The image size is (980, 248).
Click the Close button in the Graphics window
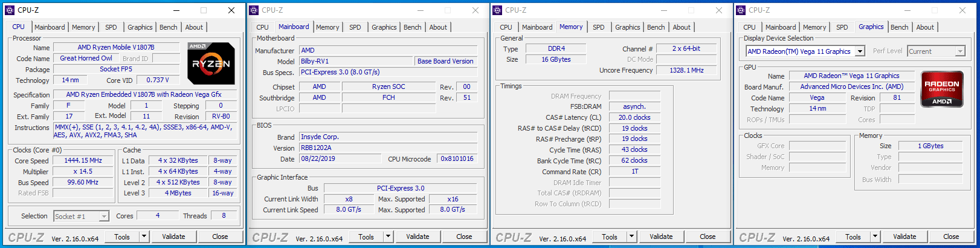point(951,237)
